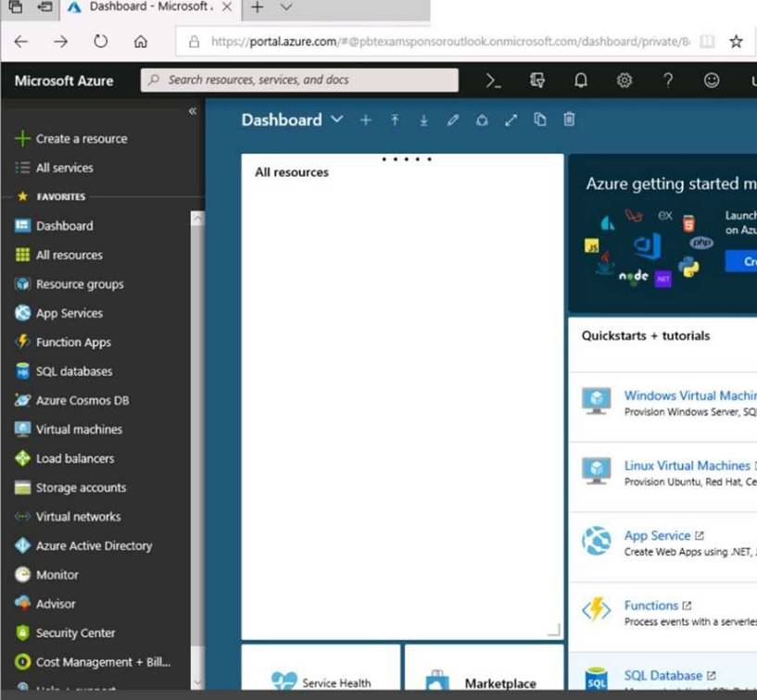757x700 pixels.
Task: Click the Functions lightning bolt icon
Action: pos(596,610)
